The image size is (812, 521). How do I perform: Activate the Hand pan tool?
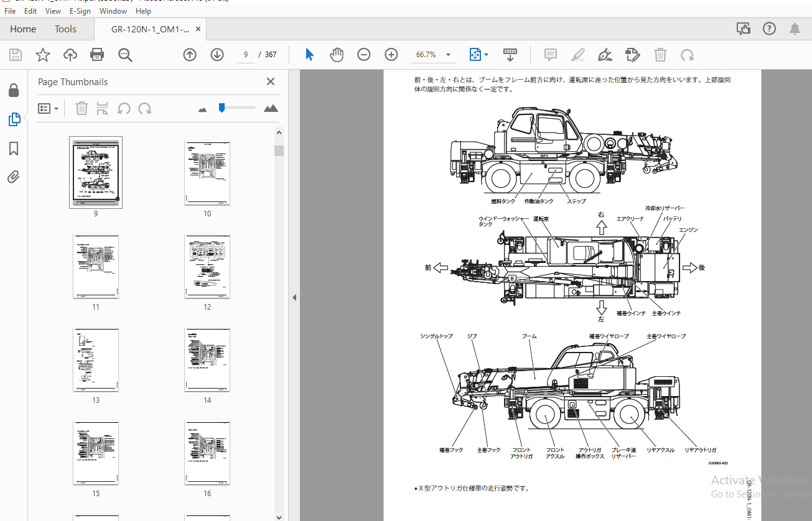(x=337, y=55)
